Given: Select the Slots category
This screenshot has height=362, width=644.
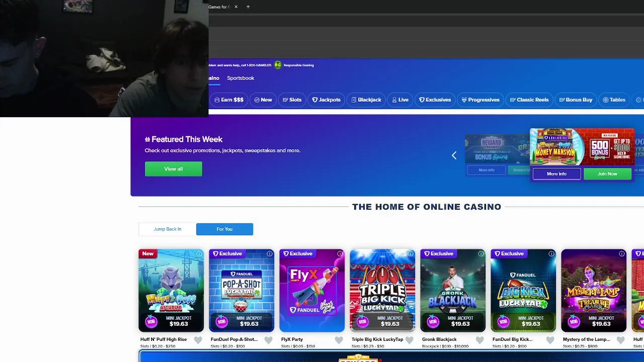Looking at the screenshot, I should (292, 100).
